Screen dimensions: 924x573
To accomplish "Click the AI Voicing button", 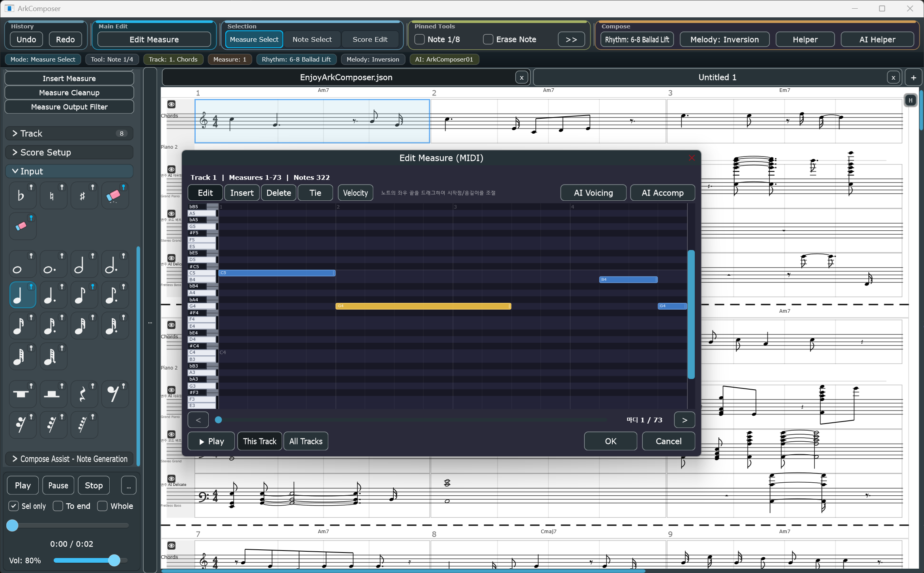I will pos(593,193).
